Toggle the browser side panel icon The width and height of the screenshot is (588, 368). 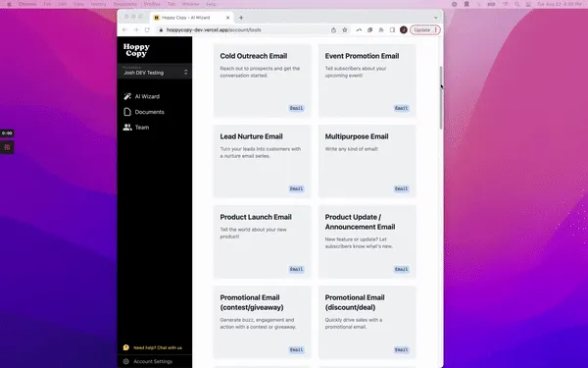coord(392,29)
